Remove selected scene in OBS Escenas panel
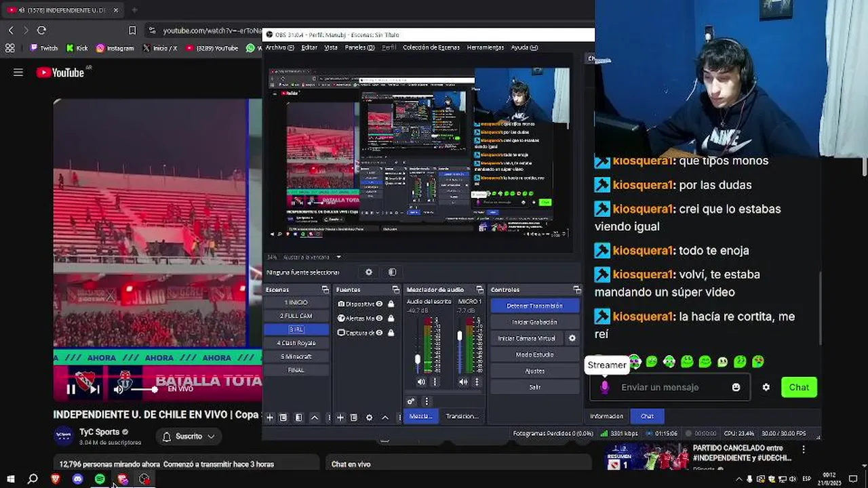 [x=283, y=418]
